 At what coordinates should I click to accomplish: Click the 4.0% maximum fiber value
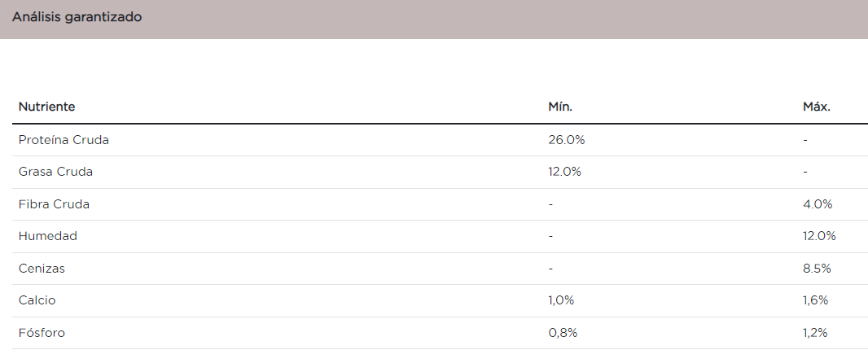click(818, 204)
